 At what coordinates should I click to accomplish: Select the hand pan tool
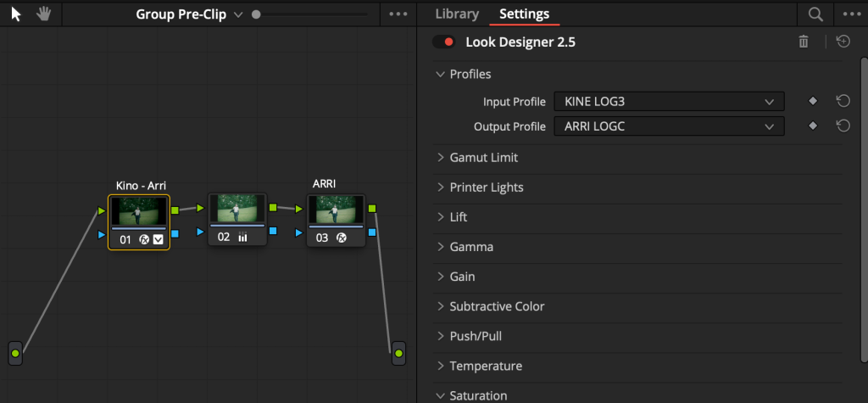pyautogui.click(x=44, y=14)
